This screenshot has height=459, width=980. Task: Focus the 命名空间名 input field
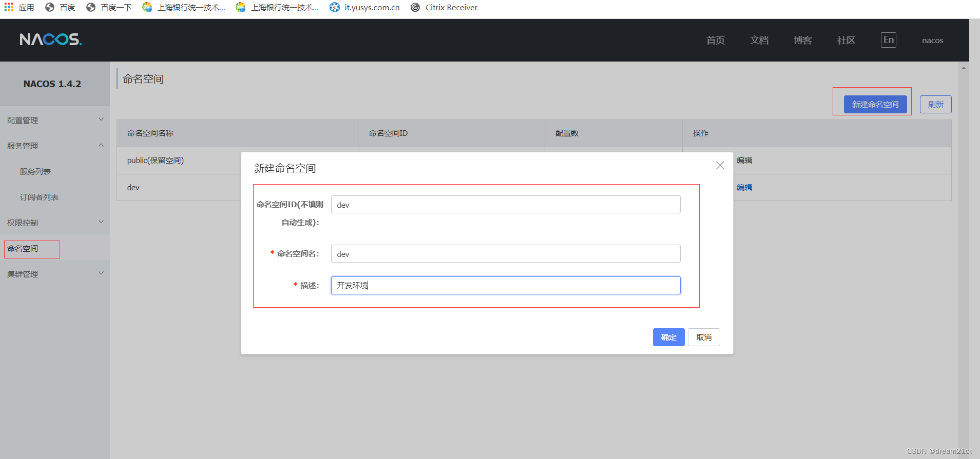click(x=506, y=253)
